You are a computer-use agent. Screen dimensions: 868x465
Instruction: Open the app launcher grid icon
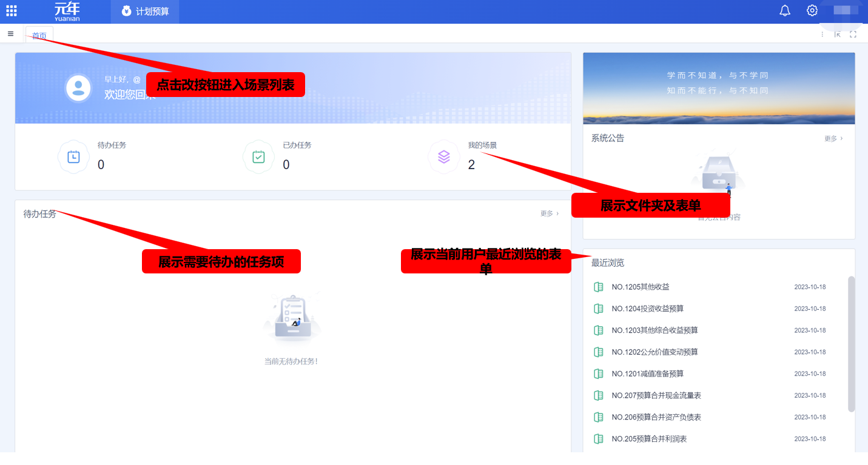[11, 11]
